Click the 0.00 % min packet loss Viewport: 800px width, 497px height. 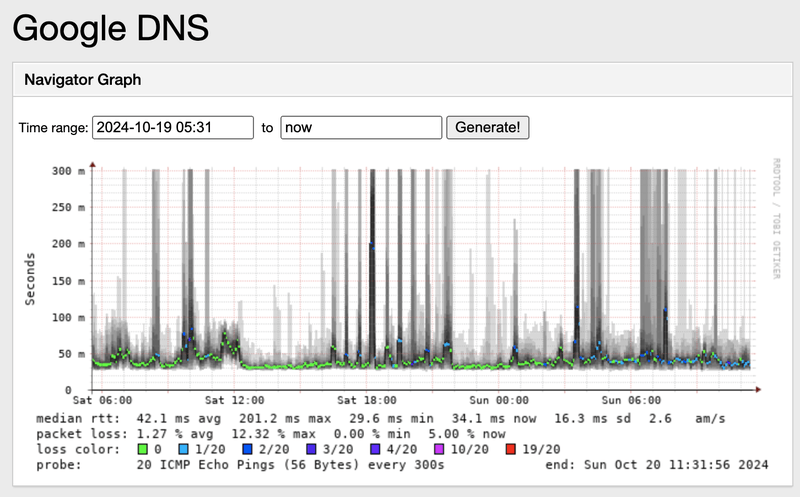[372, 434]
